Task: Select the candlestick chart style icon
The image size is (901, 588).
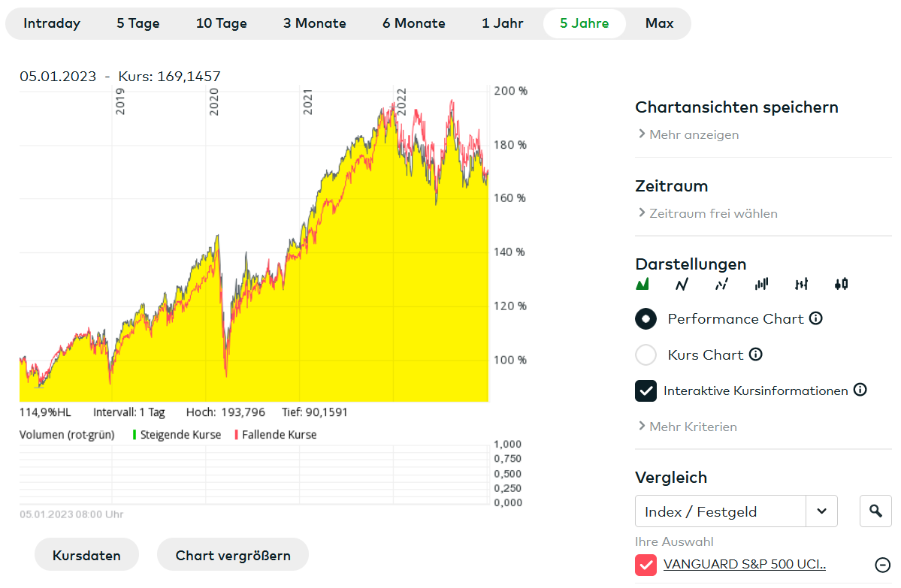Action: point(841,284)
